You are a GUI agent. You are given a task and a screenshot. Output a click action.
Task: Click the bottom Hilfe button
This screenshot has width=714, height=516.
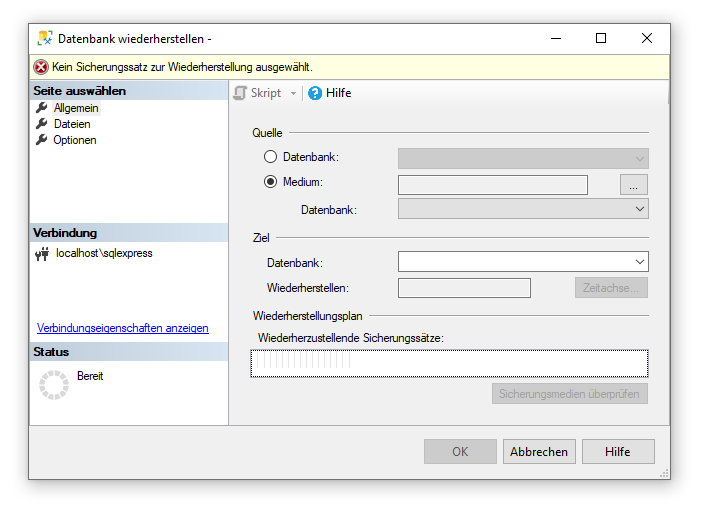[618, 452]
